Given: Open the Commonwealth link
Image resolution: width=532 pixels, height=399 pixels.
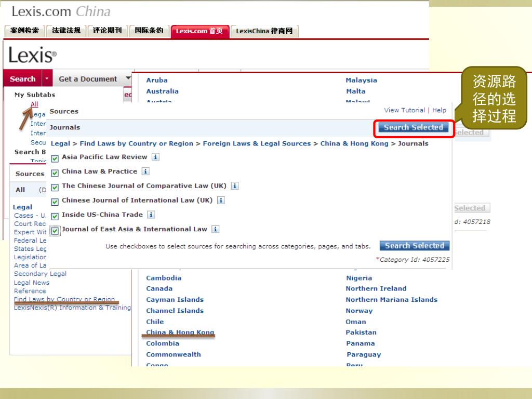Looking at the screenshot, I should point(174,354).
